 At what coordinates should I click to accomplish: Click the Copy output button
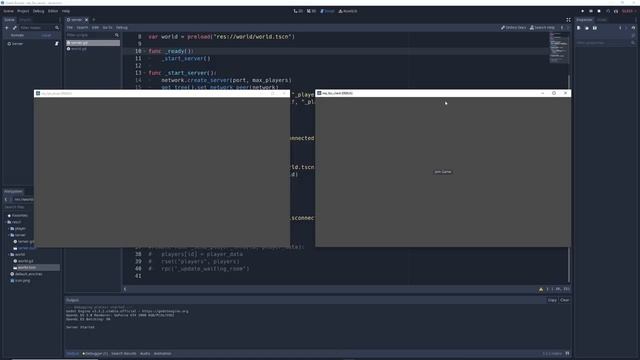tap(552, 300)
